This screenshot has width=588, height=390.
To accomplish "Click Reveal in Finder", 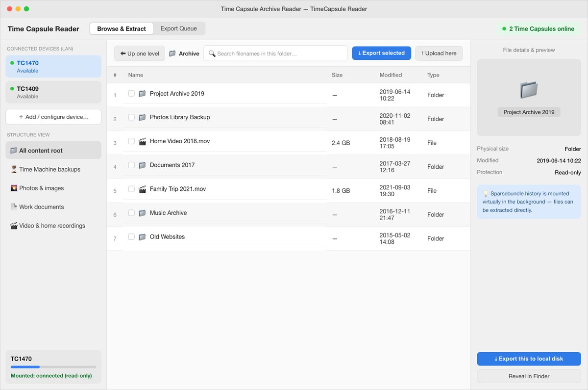I will (x=529, y=376).
